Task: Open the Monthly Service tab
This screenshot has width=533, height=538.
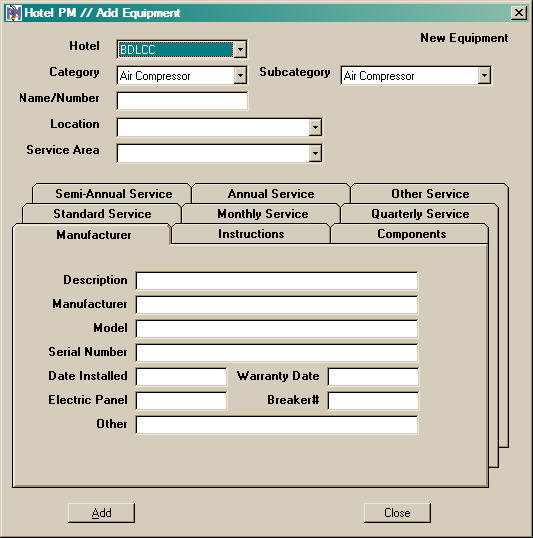Action: [x=262, y=214]
